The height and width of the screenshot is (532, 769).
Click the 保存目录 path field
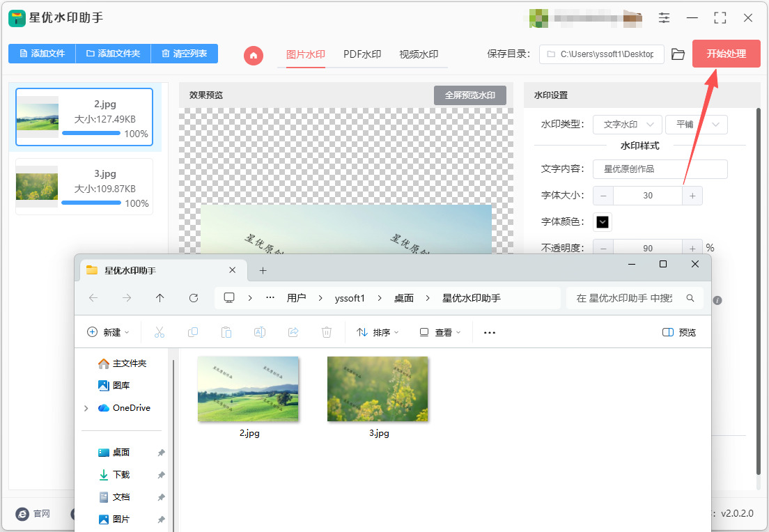(x=602, y=54)
